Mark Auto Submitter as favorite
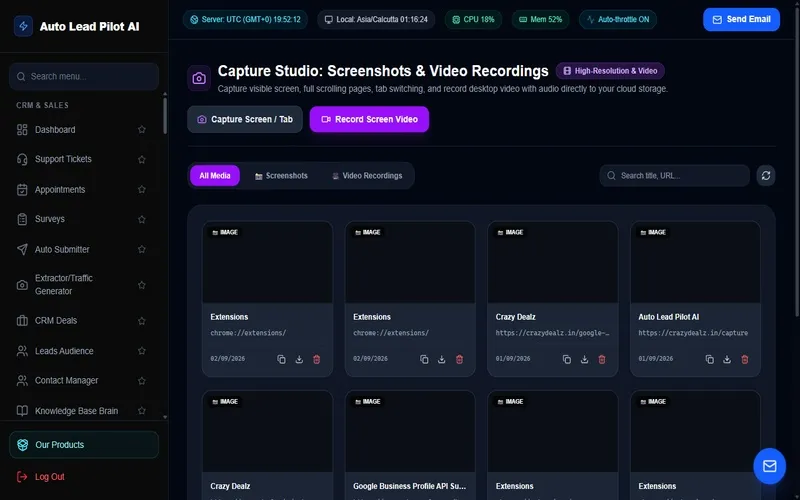This screenshot has width=800, height=500. (x=142, y=249)
